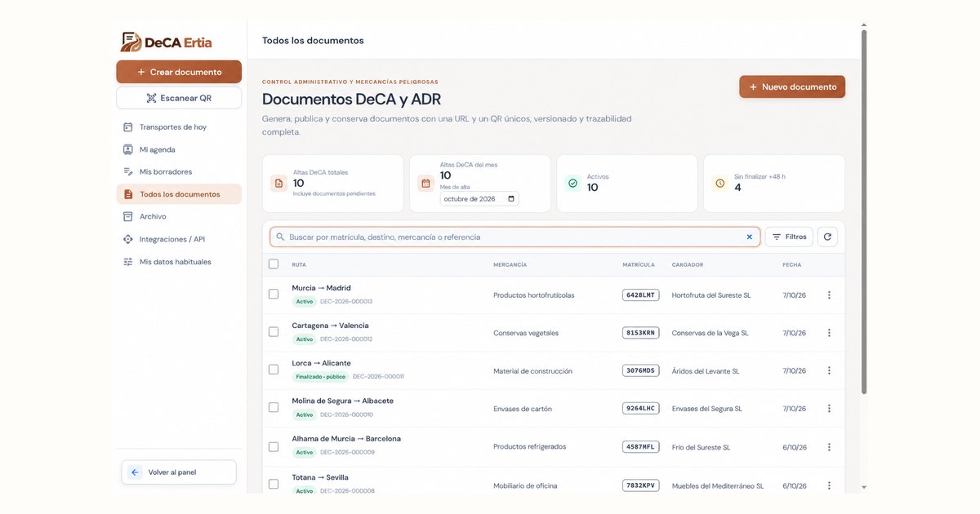This screenshot has width=980, height=514.
Task: Click the Sin finalizar clock icon
Action: [x=719, y=184]
